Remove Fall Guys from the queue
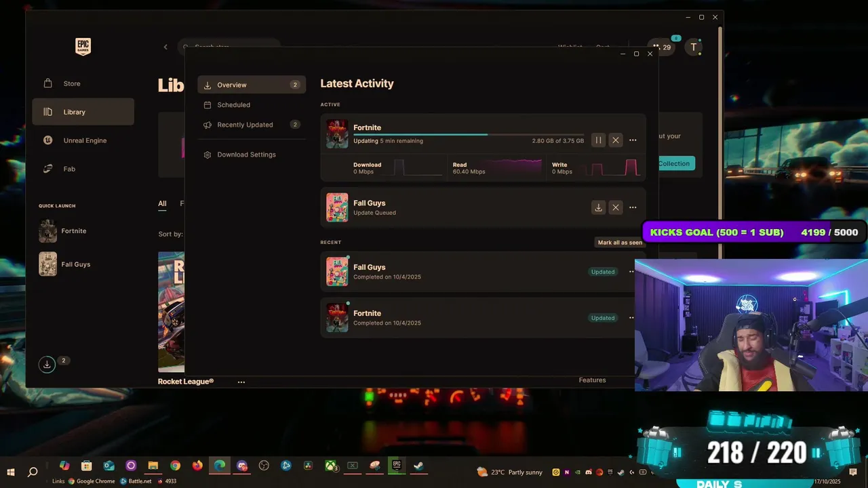Screen dimensions: 868x488 click(x=615, y=207)
